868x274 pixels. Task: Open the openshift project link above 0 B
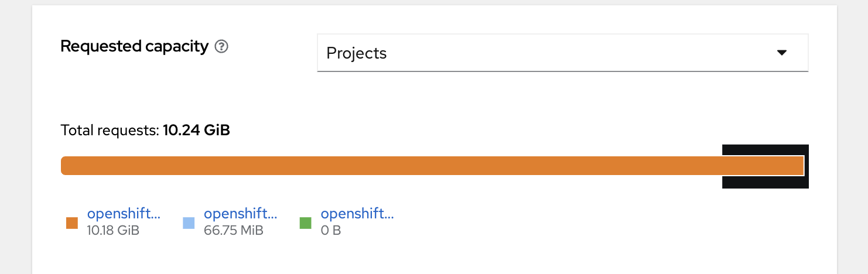[357, 214]
